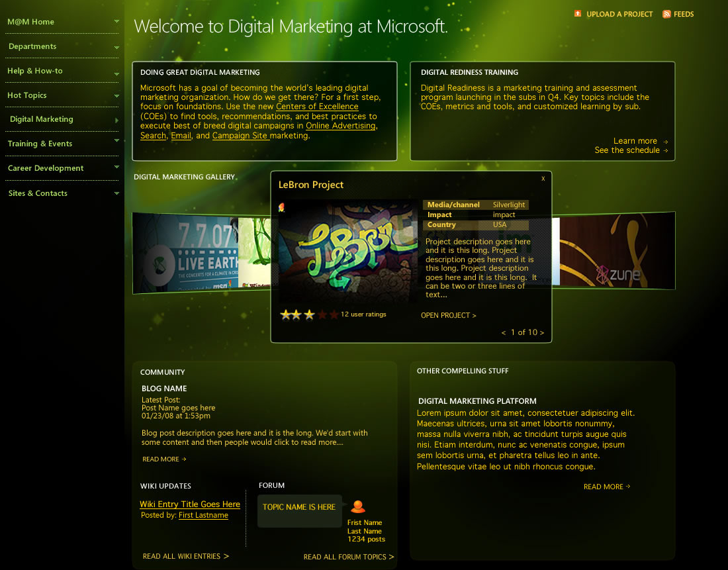Click the Upload a Project arrow icon
Screen dimensions: 728x570
[578, 13]
